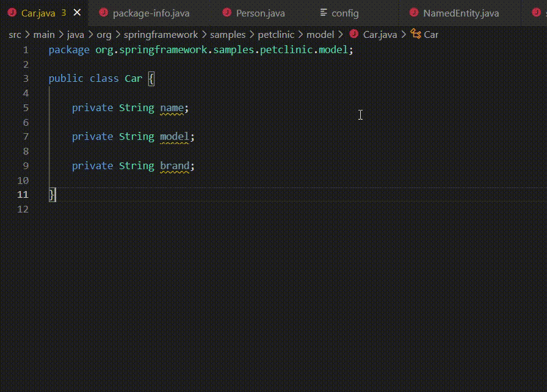Screen dimensions: 547x392
Task: Close the Car.java tab
Action: pyautogui.click(x=76, y=11)
